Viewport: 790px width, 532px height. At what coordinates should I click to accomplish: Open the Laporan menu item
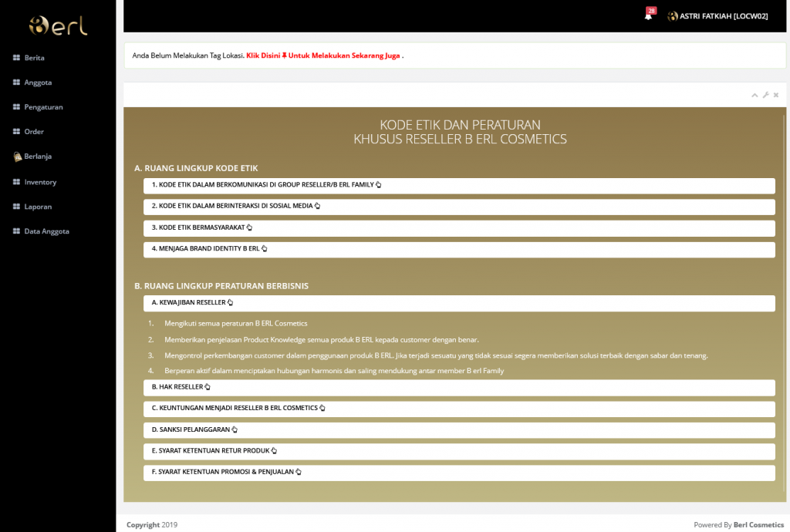[38, 207]
